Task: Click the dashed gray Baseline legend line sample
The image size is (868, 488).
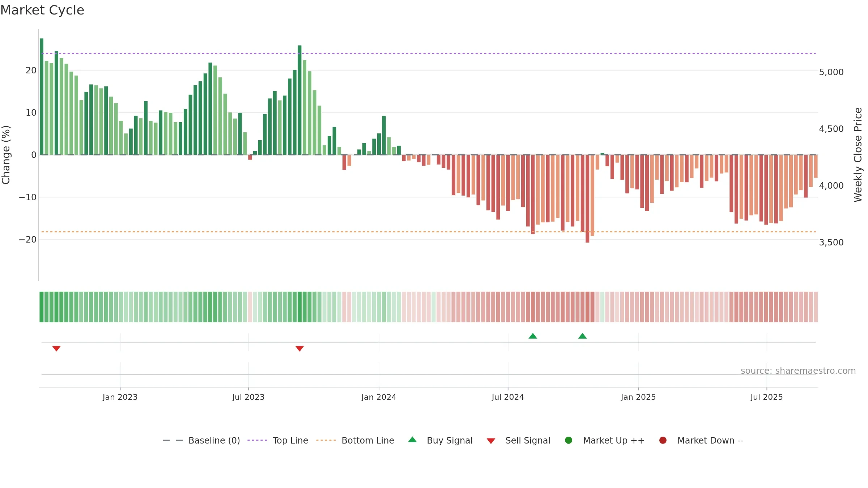Action: 173,440
